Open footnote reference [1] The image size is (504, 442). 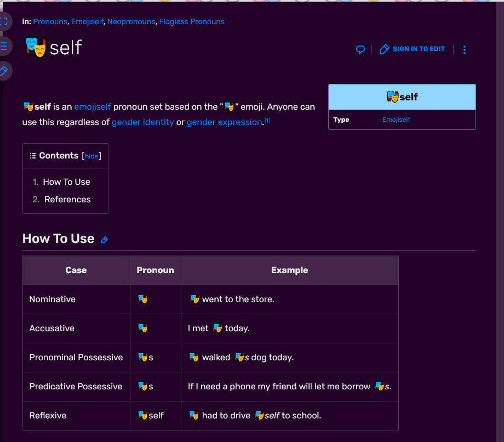click(267, 120)
